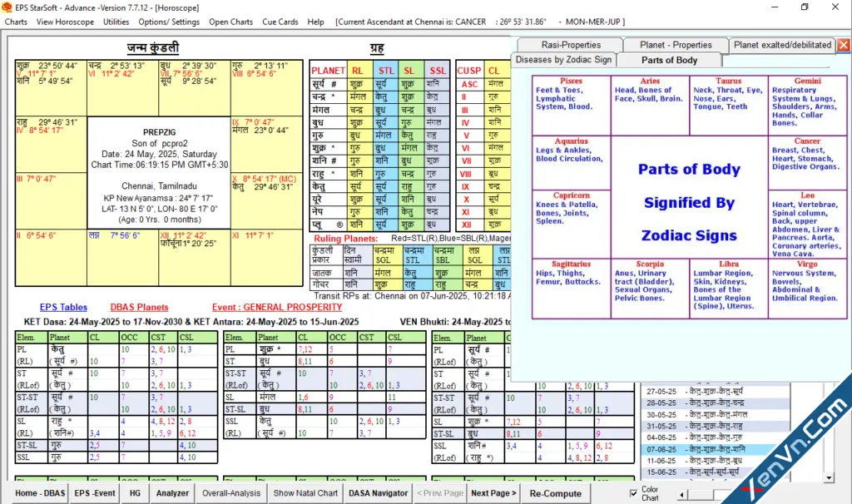
Task: Click the ASC row in cusp table
Action: click(x=483, y=84)
